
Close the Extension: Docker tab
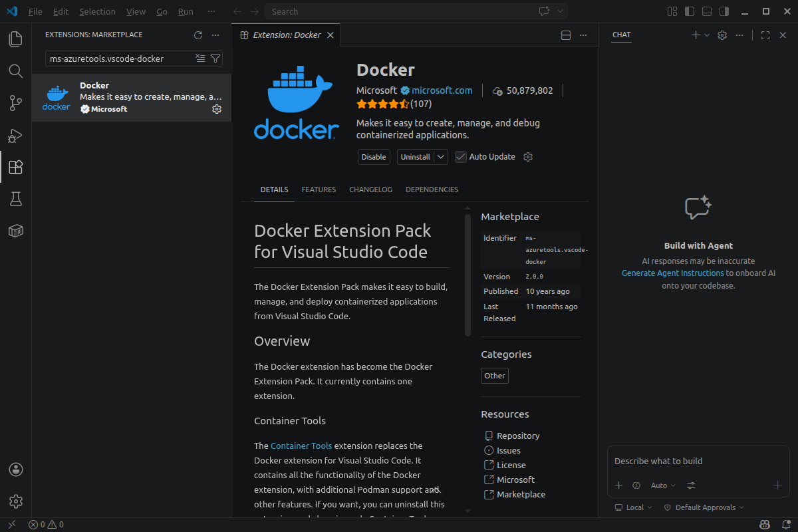[331, 35]
